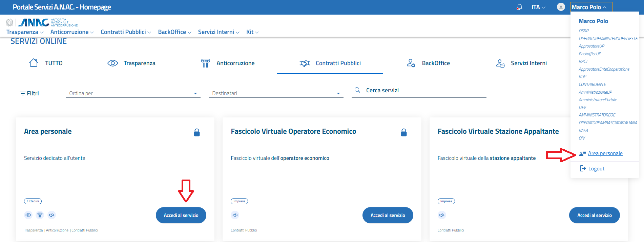
Task: Select the BackOffice services tab
Action: tap(428, 63)
